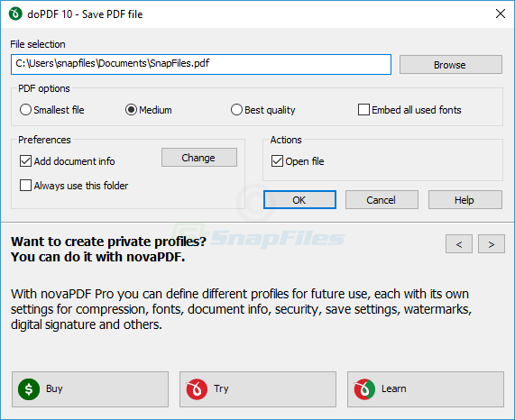Click into the file path input field

tap(201, 64)
